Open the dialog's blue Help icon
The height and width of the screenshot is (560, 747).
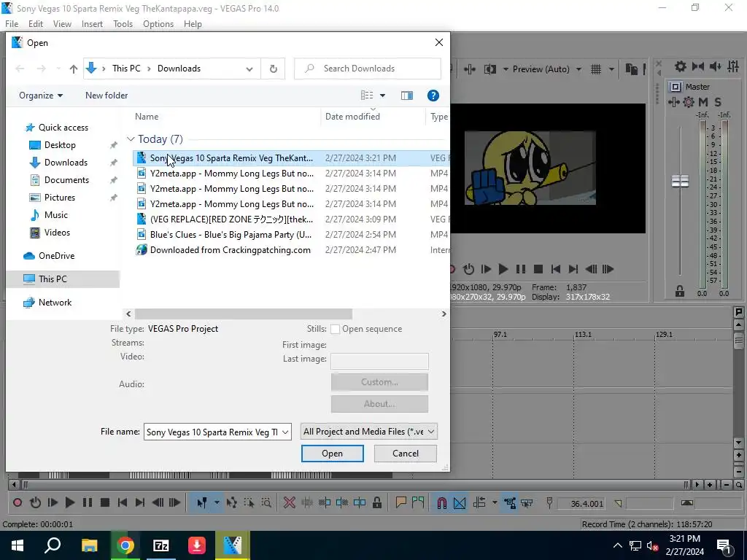tap(433, 96)
